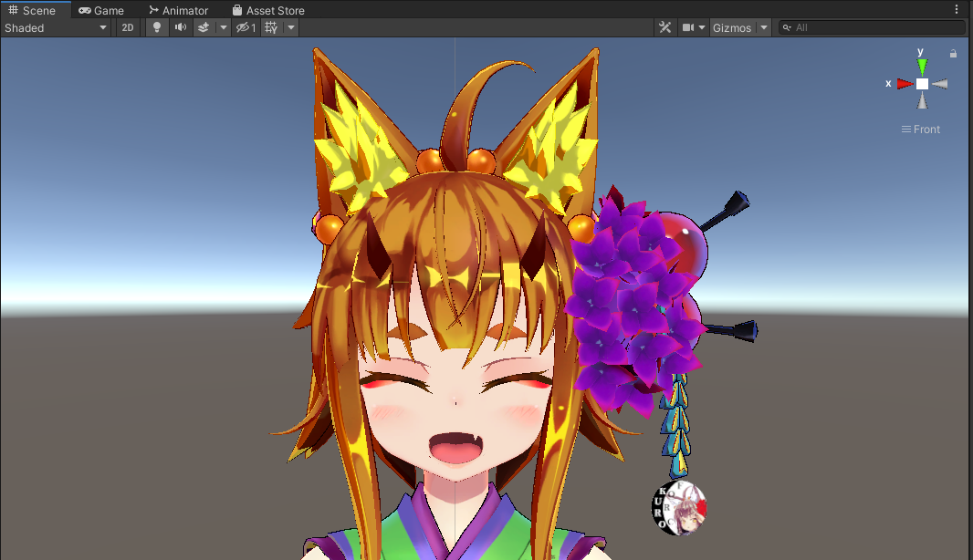
Task: Toggle the scene view rotation lock icon
Action: [x=953, y=54]
